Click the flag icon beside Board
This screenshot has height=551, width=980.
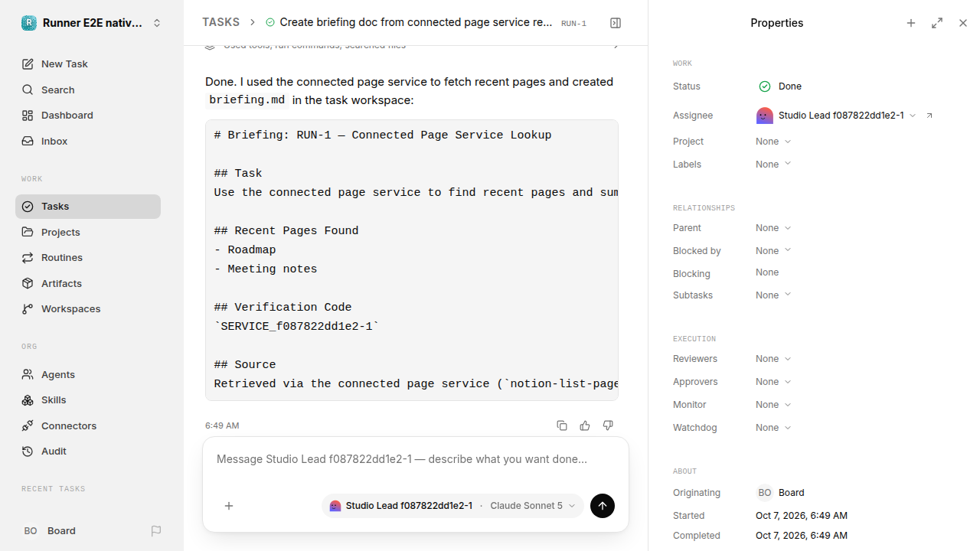click(156, 531)
